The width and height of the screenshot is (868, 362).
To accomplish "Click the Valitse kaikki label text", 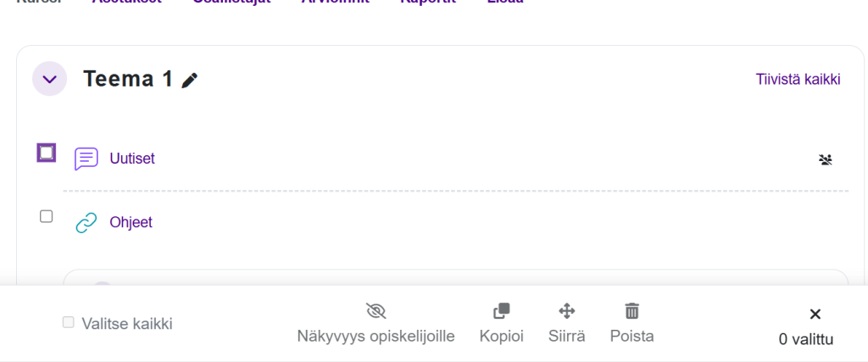I will click(x=127, y=323).
